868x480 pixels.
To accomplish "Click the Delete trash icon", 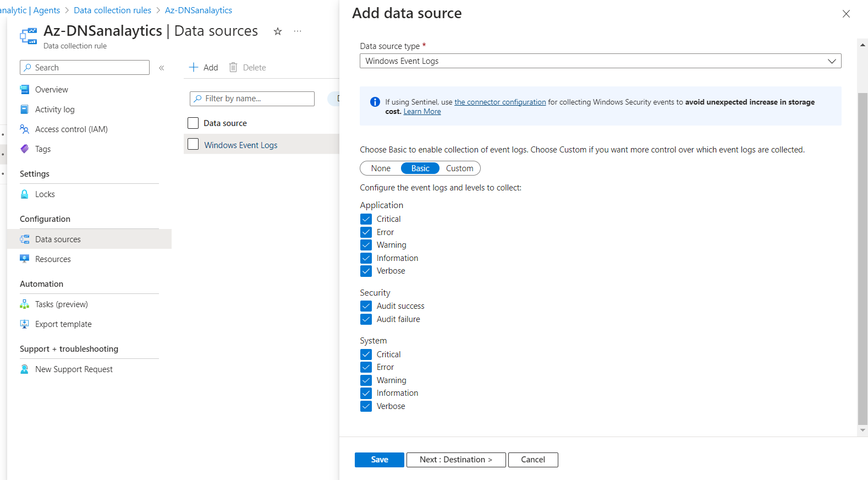I will coord(233,67).
